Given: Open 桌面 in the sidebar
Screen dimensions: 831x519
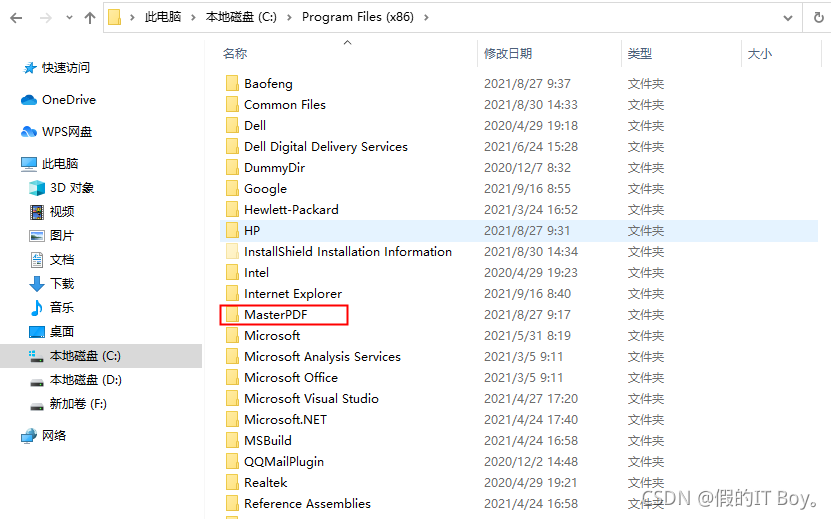Looking at the screenshot, I should [x=62, y=332].
